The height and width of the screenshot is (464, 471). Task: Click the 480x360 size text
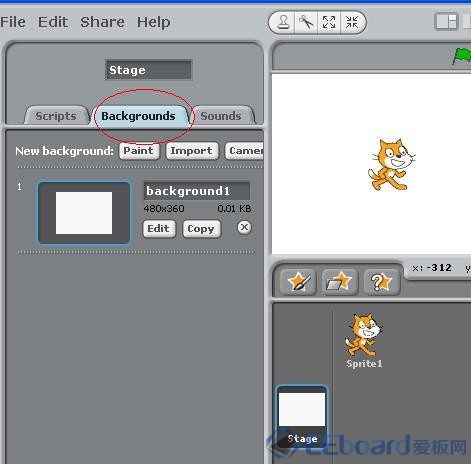pos(164,209)
